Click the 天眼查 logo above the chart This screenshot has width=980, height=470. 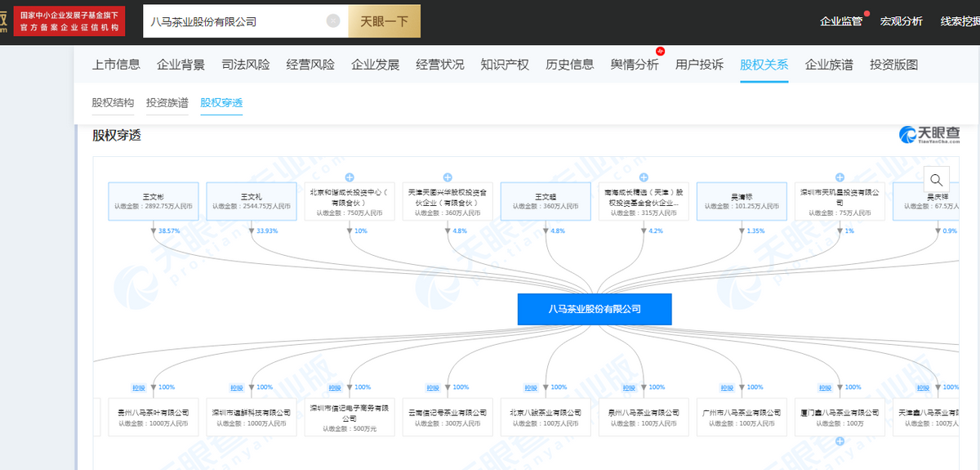pyautogui.click(x=929, y=135)
